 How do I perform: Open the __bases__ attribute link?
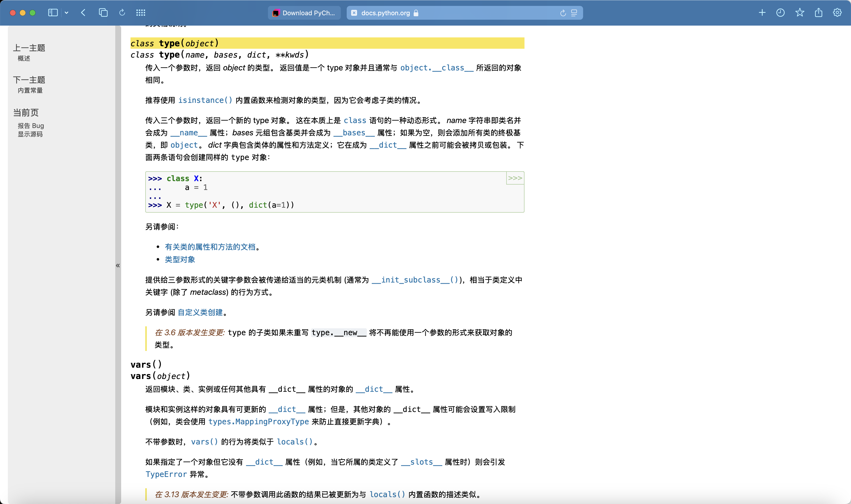point(354,133)
